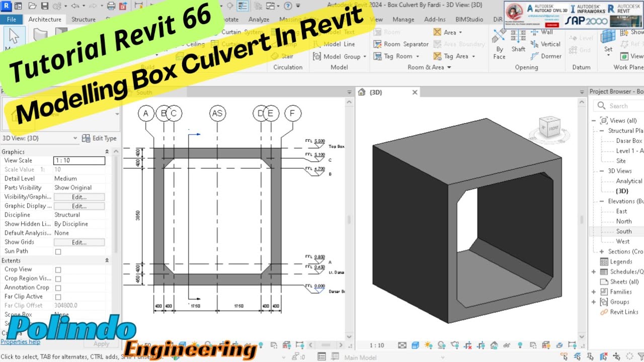Switch to the BIMStudio ribbon tab
This screenshot has width=644, height=362.
[468, 19]
